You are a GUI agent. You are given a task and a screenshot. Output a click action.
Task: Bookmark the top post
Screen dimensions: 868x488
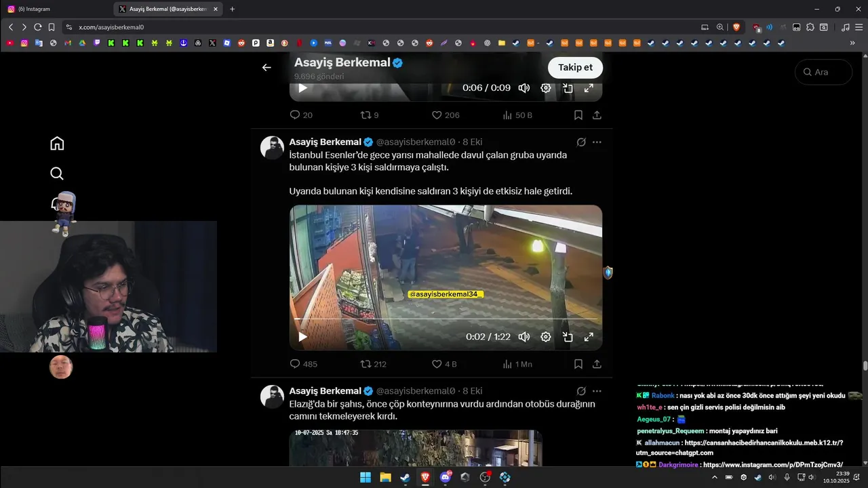click(578, 115)
